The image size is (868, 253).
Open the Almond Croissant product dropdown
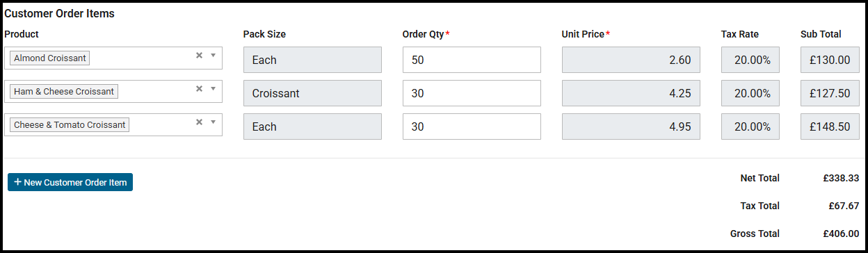click(x=214, y=56)
